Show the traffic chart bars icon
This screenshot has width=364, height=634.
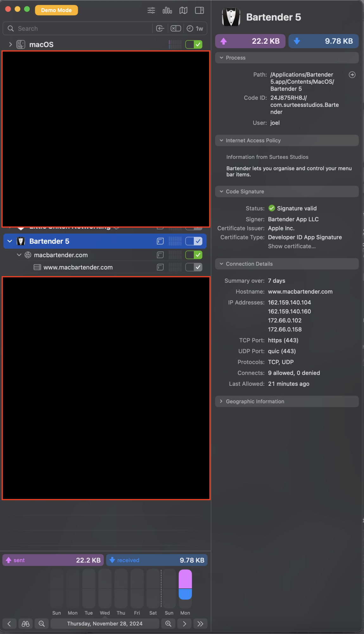[x=167, y=10]
